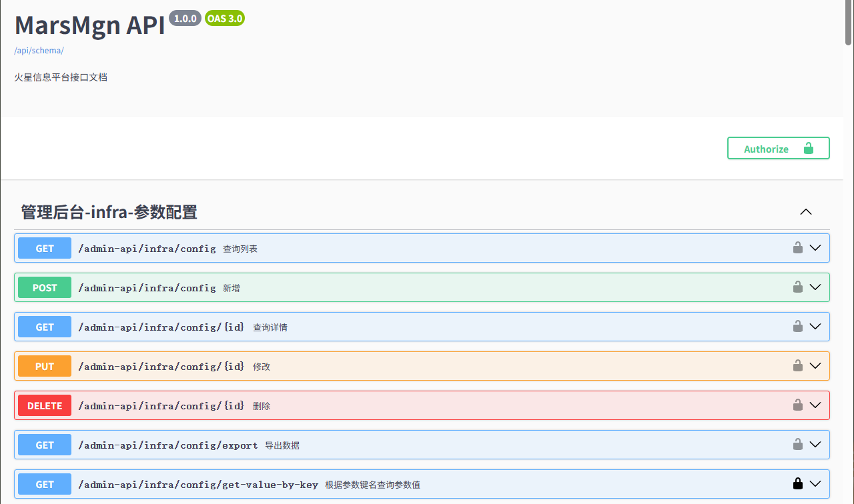Click GET badge of 导出数据 endpoint

[x=45, y=445]
